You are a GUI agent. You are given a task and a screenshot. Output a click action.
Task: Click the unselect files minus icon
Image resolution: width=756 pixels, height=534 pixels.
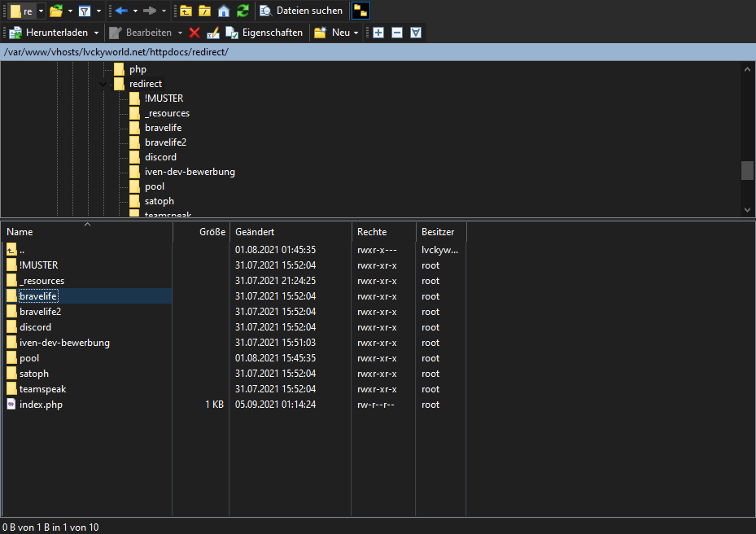397,33
